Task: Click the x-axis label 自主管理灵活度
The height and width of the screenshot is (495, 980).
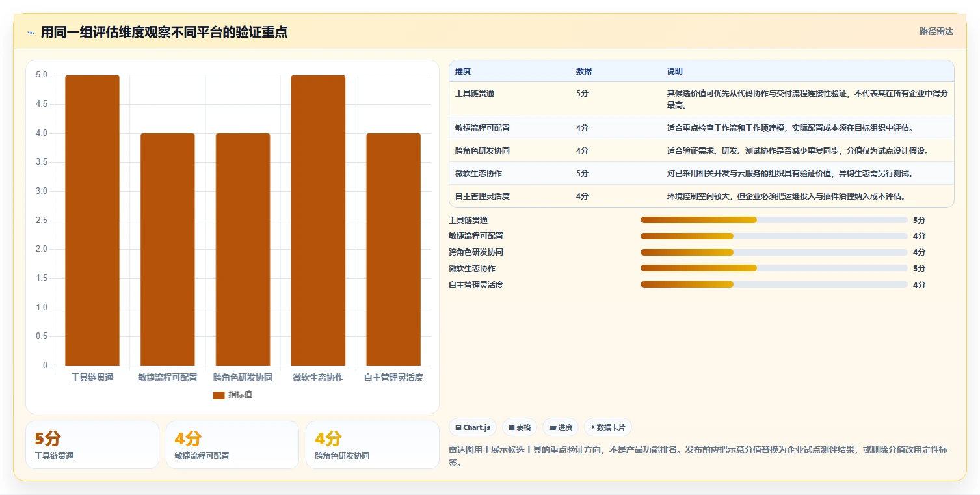Action: (x=393, y=377)
